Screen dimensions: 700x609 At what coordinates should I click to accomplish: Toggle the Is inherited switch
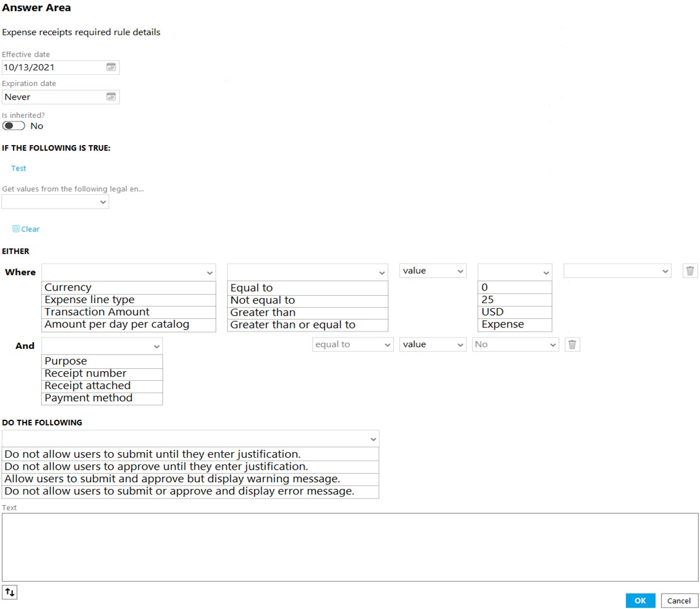tap(14, 126)
